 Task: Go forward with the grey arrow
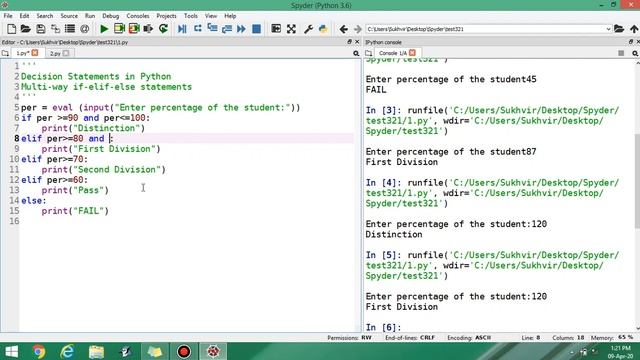point(358,29)
